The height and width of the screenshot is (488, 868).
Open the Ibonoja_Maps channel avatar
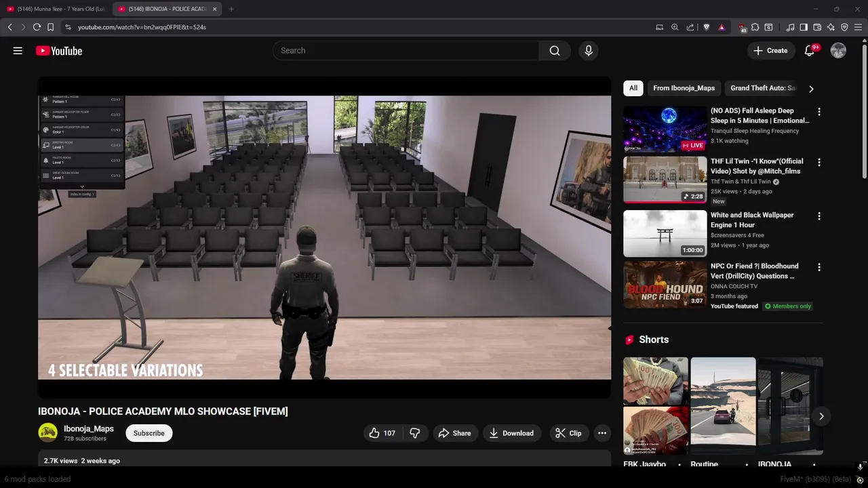[47, 433]
